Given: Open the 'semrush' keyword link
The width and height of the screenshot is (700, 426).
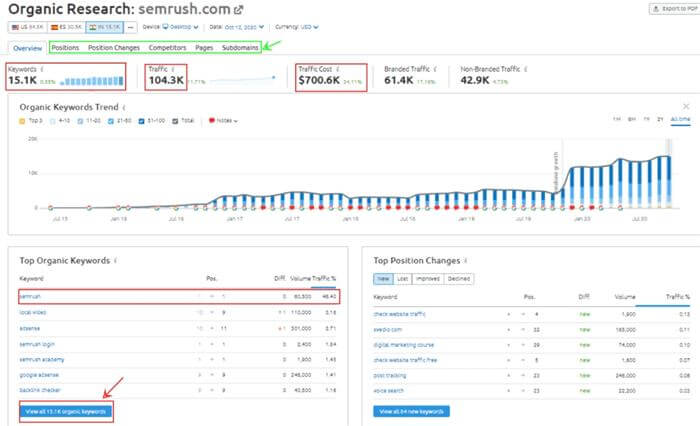Looking at the screenshot, I should tap(30, 297).
